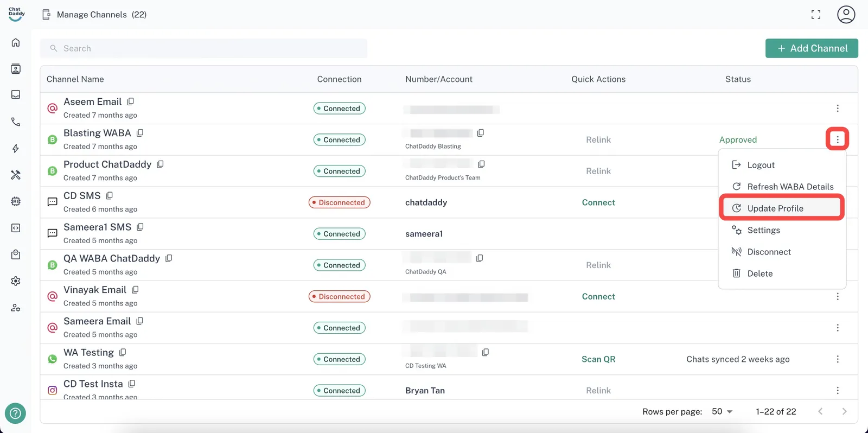Image resolution: width=868 pixels, height=433 pixels.
Task: Click the lightning bolt automation icon
Action: (x=16, y=148)
